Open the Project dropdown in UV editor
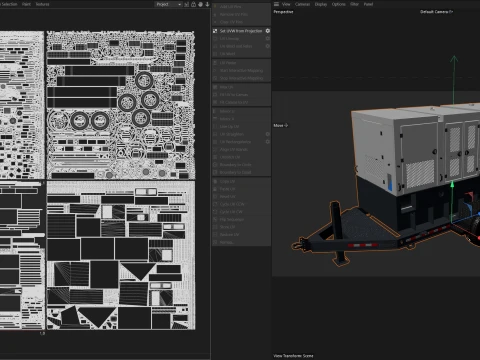Screen dimensions: 480x360 (169, 4)
